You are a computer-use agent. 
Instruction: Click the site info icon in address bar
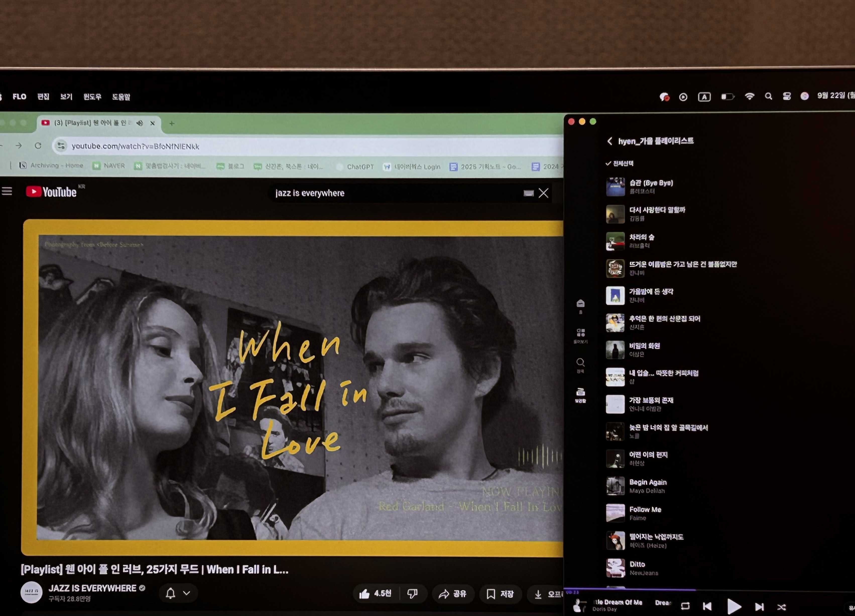tap(61, 146)
